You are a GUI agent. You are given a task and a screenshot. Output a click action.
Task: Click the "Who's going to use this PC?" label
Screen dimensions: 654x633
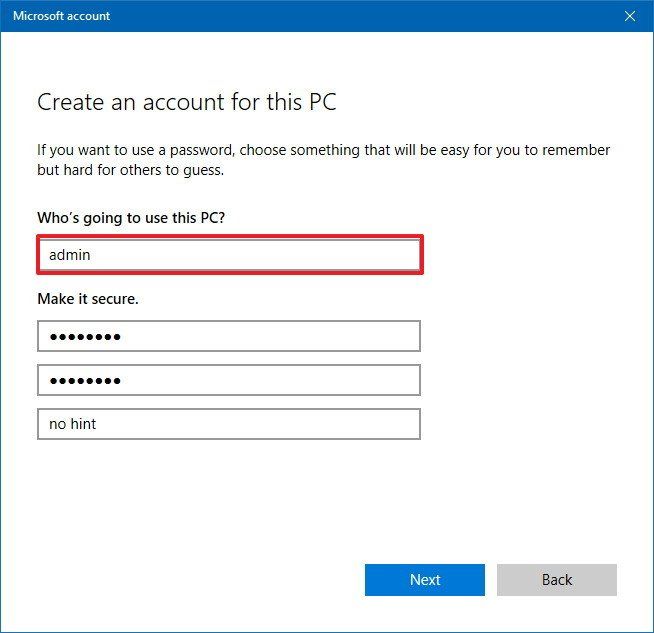tap(138, 217)
